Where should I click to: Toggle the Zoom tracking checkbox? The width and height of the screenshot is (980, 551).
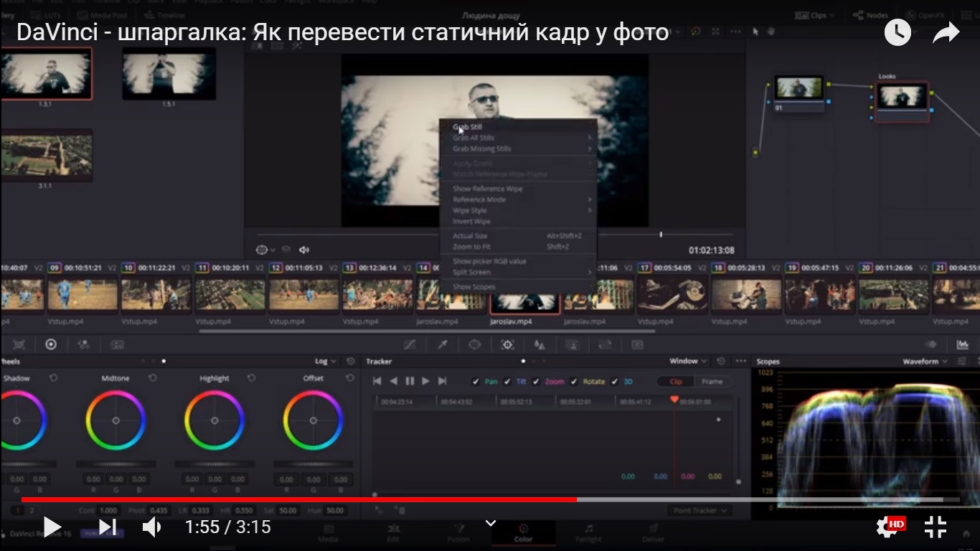click(x=536, y=382)
